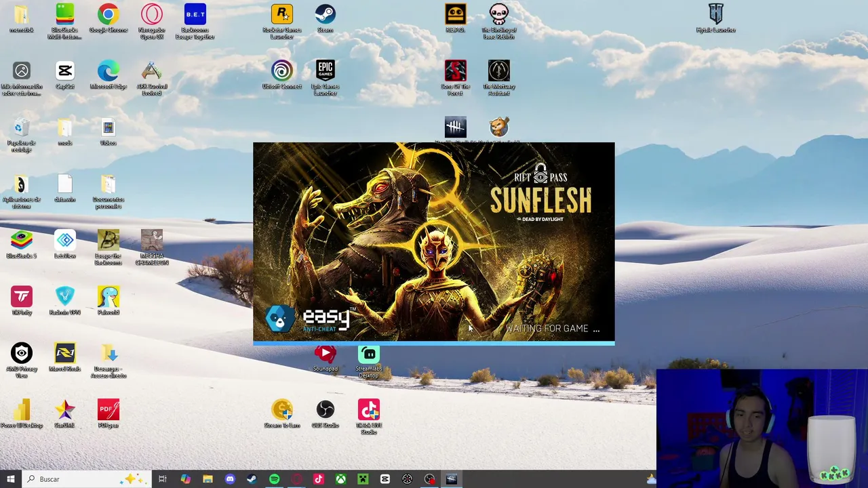This screenshot has height=488, width=868.
Task: Select ARK Survival Evolved icon
Action: click(151, 79)
